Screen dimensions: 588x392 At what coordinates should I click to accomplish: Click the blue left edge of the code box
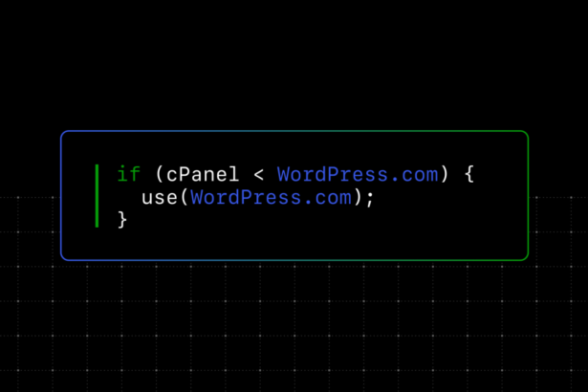(61, 195)
